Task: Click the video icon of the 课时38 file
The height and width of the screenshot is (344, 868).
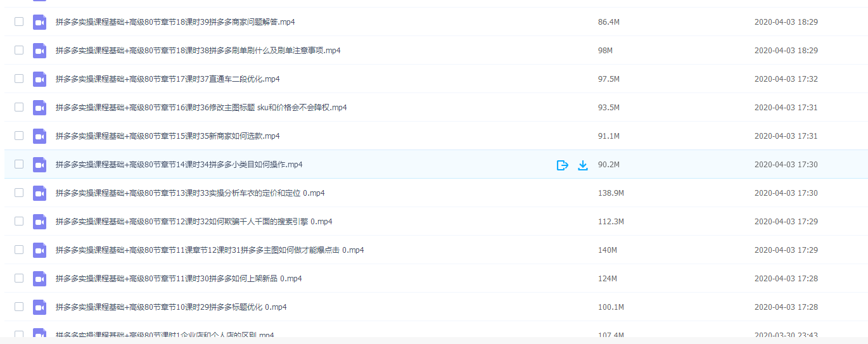Action: coord(40,51)
